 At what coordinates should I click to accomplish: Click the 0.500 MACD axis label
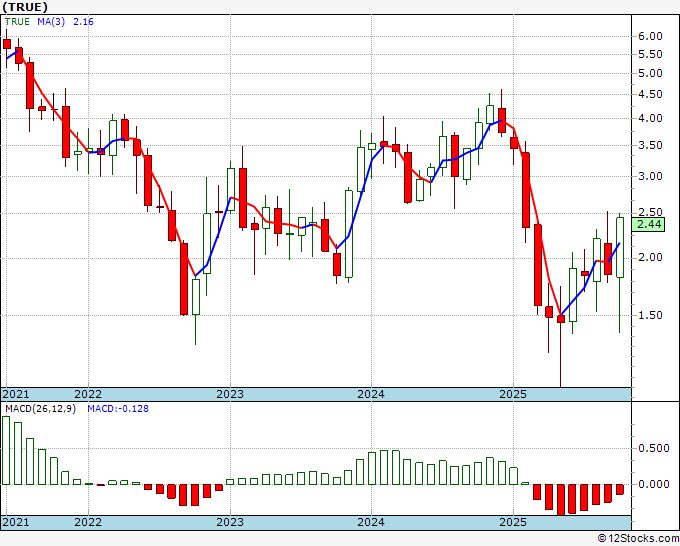pyautogui.click(x=654, y=448)
